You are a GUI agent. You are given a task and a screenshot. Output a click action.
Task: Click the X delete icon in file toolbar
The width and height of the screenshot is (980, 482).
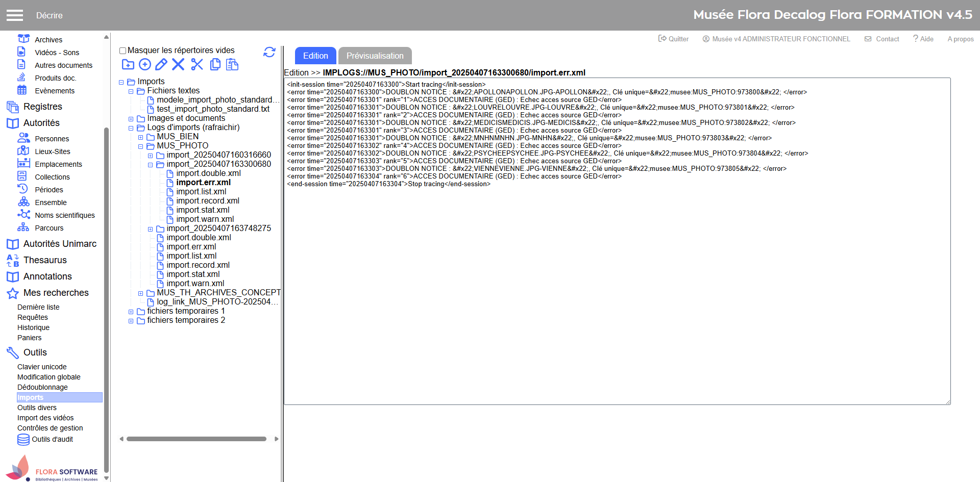[x=178, y=64]
